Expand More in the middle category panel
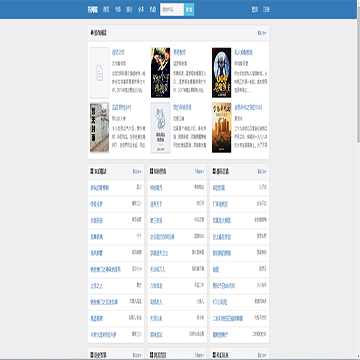360x360 pixels. [x=199, y=171]
